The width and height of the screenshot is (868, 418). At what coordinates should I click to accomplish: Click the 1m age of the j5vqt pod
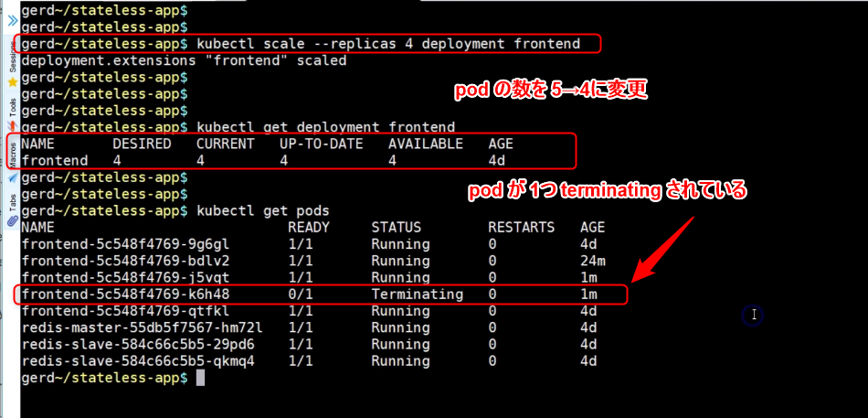tap(588, 278)
